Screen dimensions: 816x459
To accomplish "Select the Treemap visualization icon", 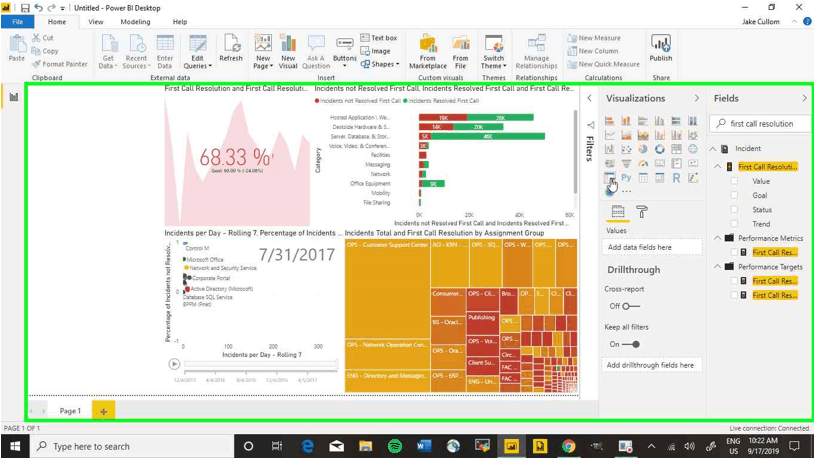I will 676,149.
